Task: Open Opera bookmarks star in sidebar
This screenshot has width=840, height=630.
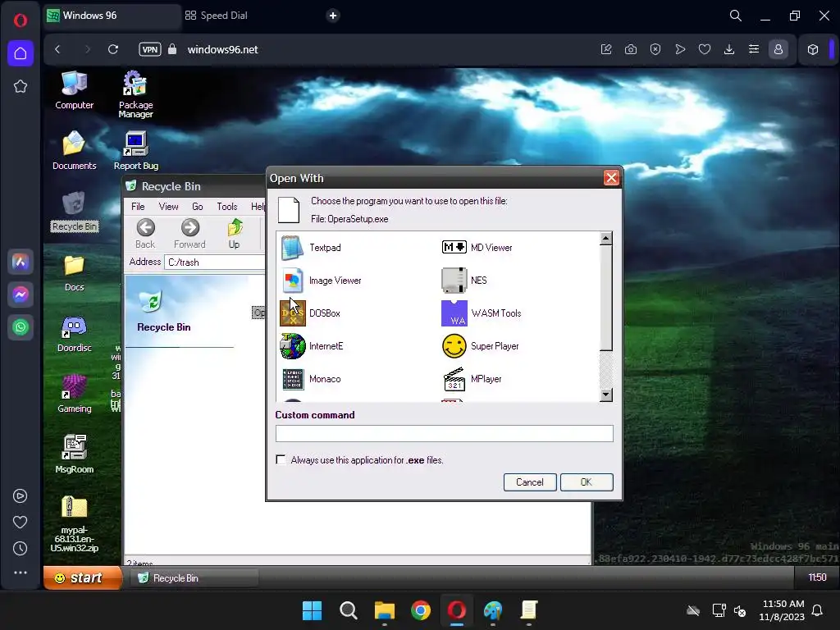Action: pyautogui.click(x=21, y=86)
